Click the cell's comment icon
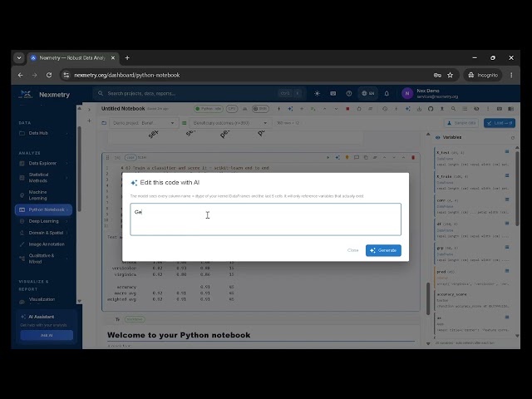Image resolution: width=532 pixels, height=399 pixels. click(357, 157)
